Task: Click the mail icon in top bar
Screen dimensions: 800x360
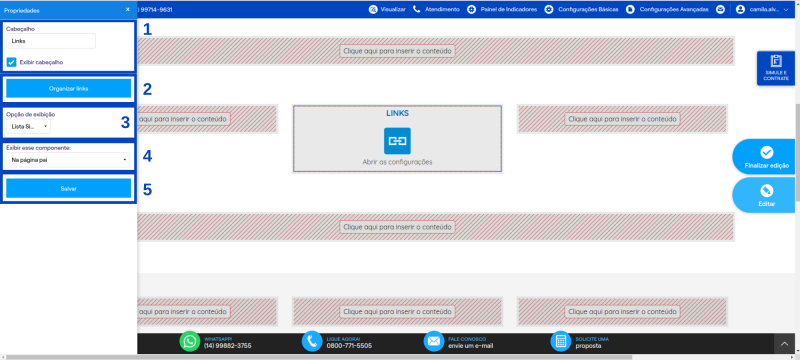Action: pyautogui.click(x=720, y=9)
